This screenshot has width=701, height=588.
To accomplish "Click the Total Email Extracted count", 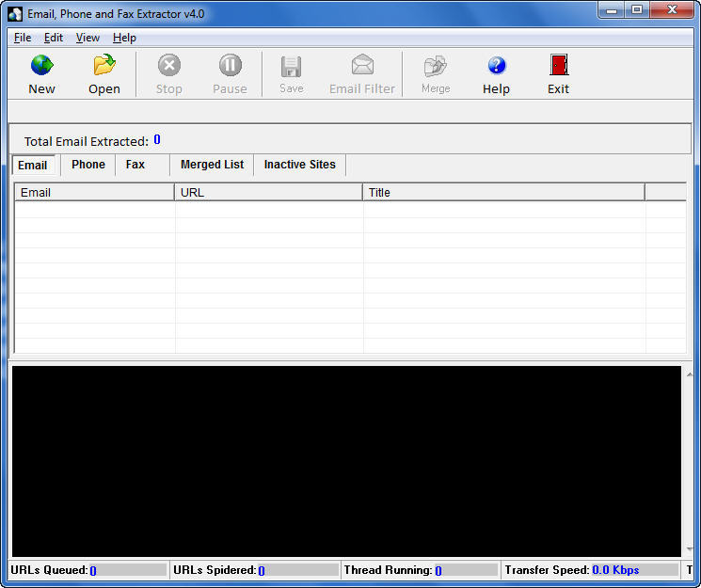I will click(x=157, y=140).
